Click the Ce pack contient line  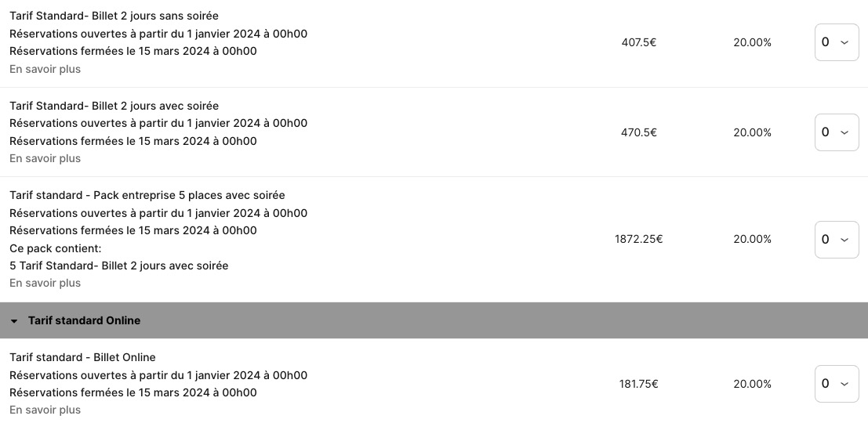pos(55,248)
